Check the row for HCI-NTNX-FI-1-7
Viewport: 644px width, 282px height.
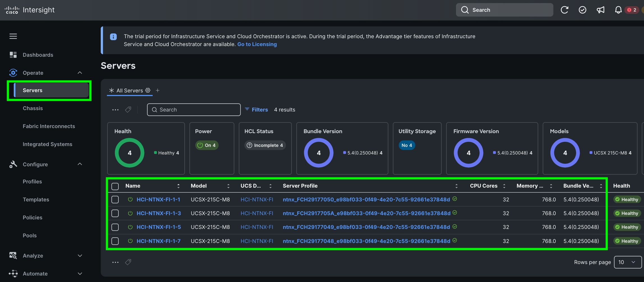click(115, 241)
